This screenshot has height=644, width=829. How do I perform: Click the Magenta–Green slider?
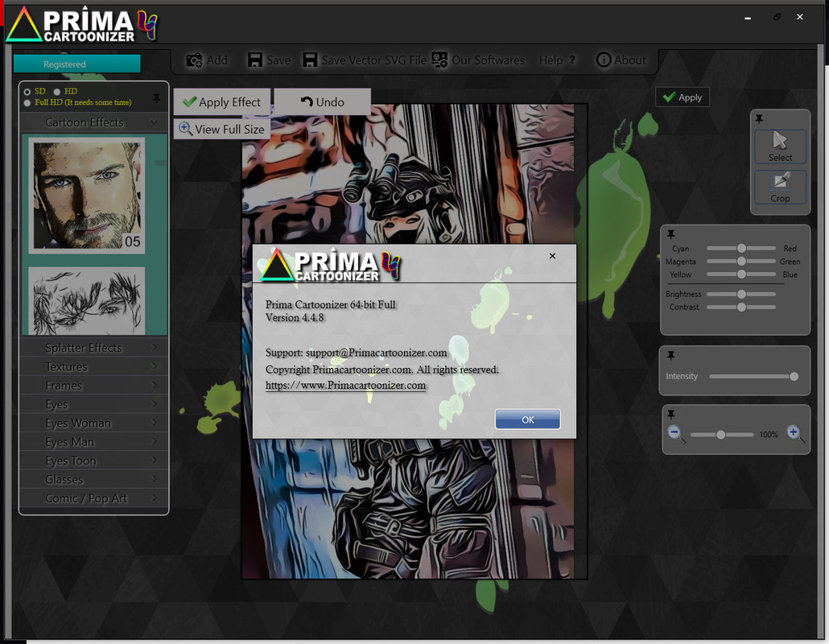click(x=741, y=261)
